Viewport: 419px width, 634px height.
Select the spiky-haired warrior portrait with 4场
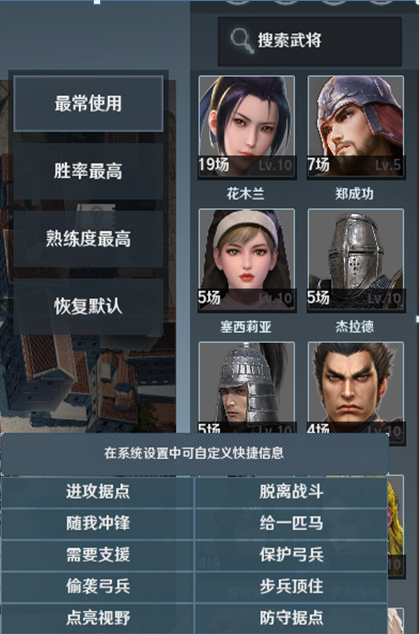[356, 388]
